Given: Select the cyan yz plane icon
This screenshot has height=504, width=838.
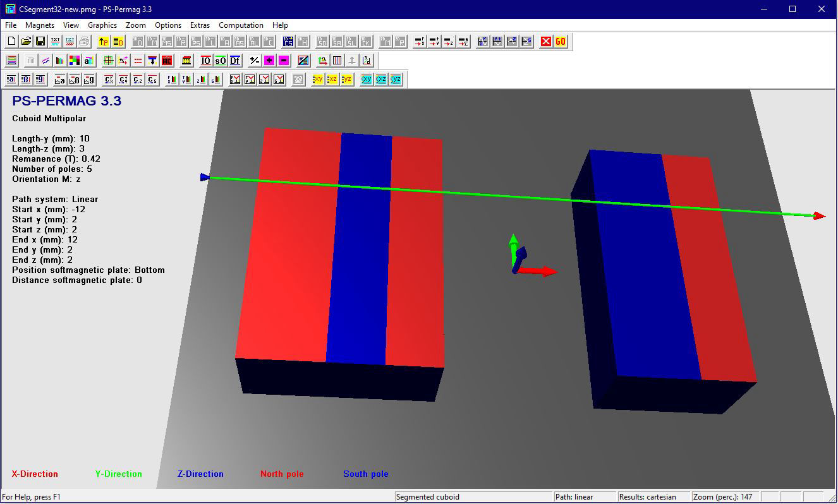Looking at the screenshot, I should coord(396,80).
